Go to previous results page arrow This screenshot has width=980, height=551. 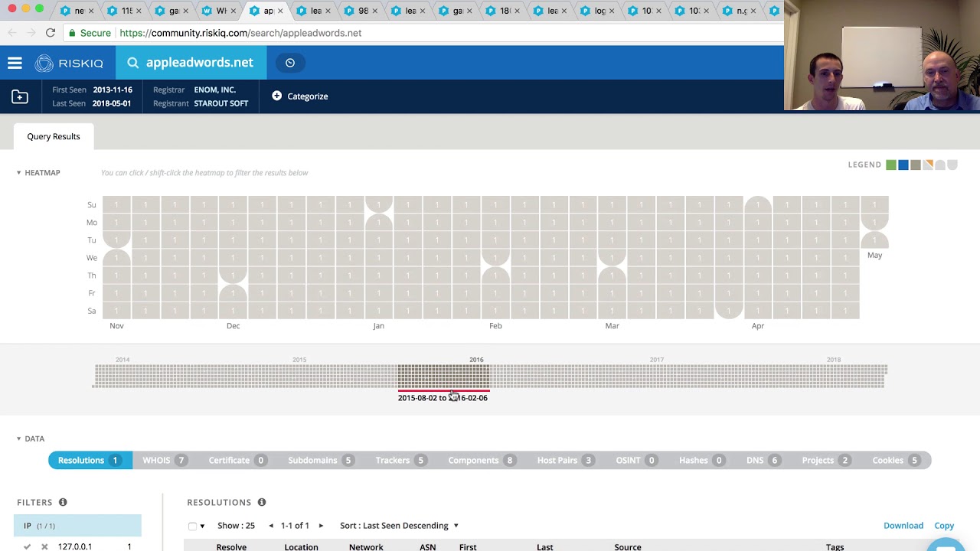(271, 526)
